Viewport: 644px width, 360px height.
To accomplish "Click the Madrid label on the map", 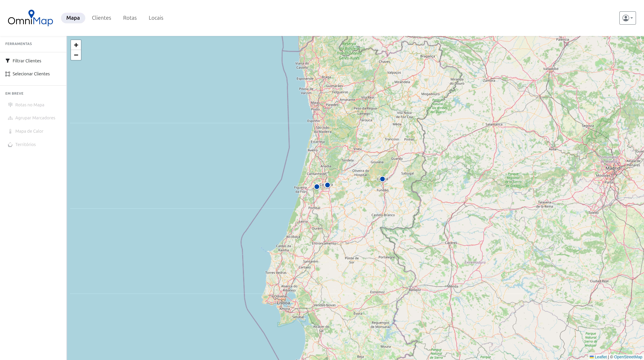I will click(613, 168).
